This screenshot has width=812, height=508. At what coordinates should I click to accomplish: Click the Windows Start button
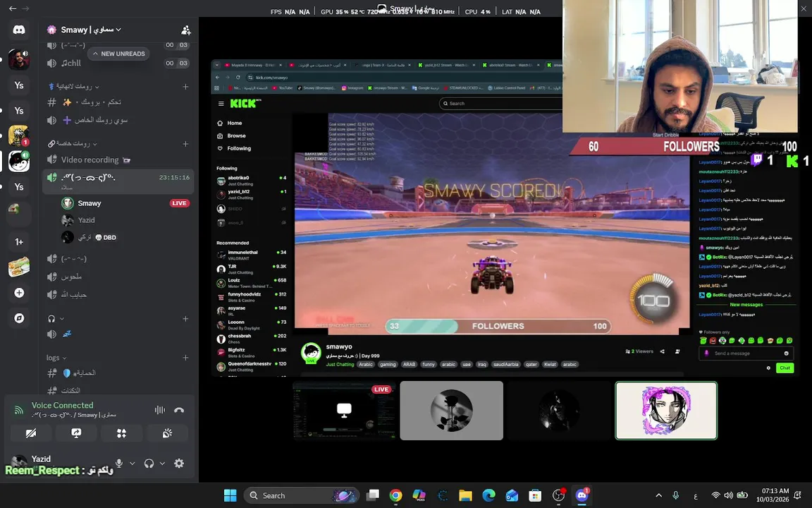[230, 495]
